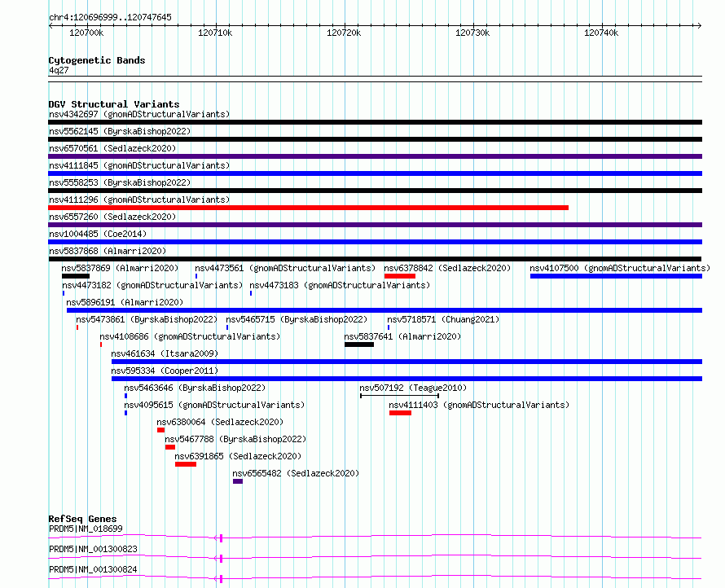Viewport: 725px width, 588px height.
Task: Select the nsv507192 interval line glyph
Action: coord(399,396)
